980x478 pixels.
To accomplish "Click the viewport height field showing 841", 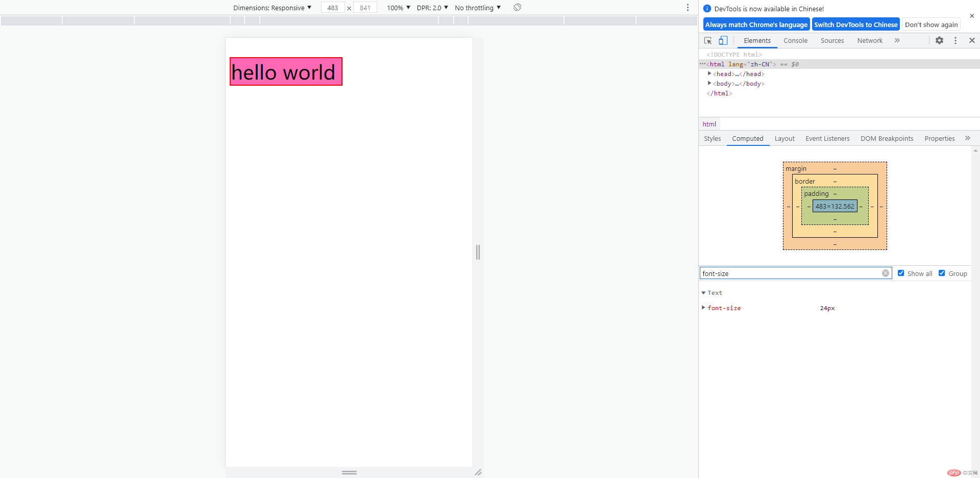I will point(365,8).
